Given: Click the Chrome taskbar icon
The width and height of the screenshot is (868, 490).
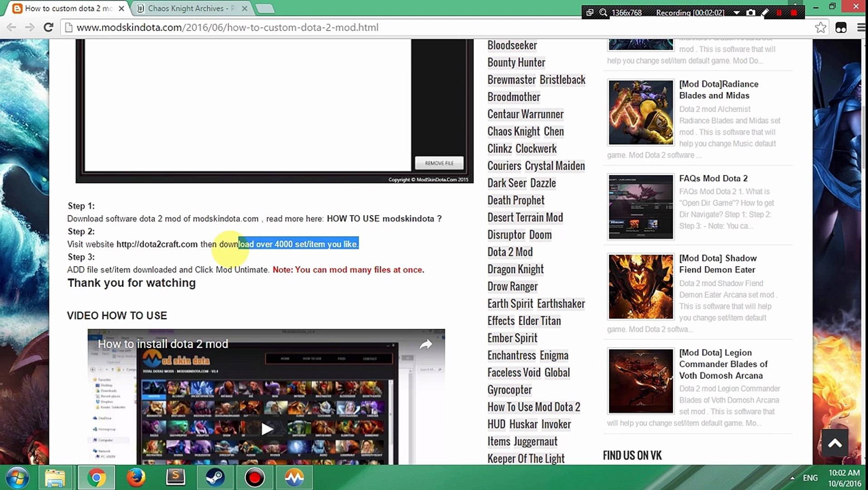Looking at the screenshot, I should tap(96, 478).
